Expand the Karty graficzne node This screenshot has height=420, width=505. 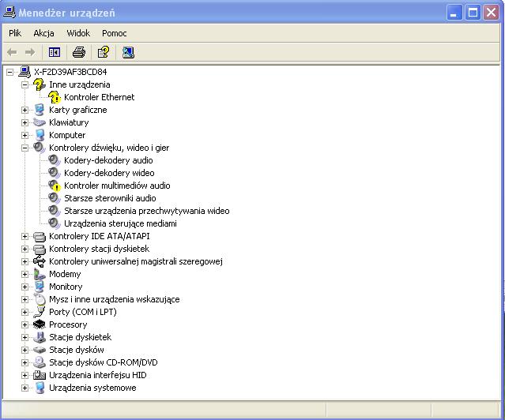click(25, 110)
